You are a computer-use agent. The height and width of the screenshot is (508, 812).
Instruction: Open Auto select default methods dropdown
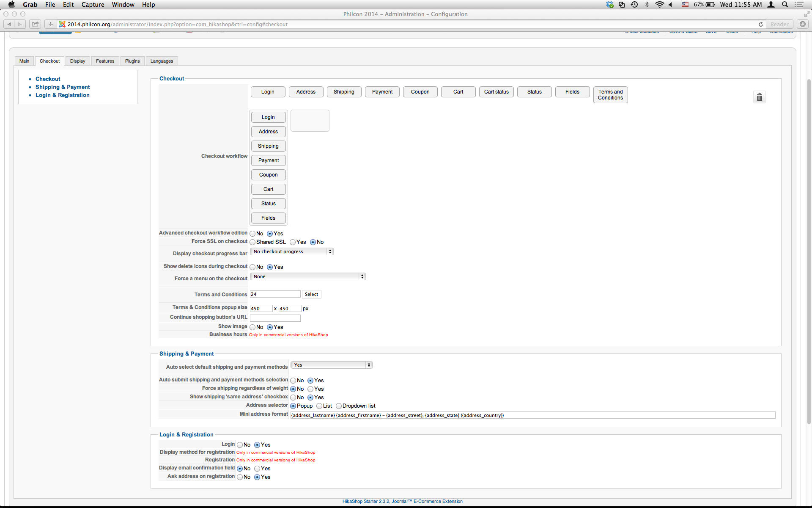[x=332, y=365]
